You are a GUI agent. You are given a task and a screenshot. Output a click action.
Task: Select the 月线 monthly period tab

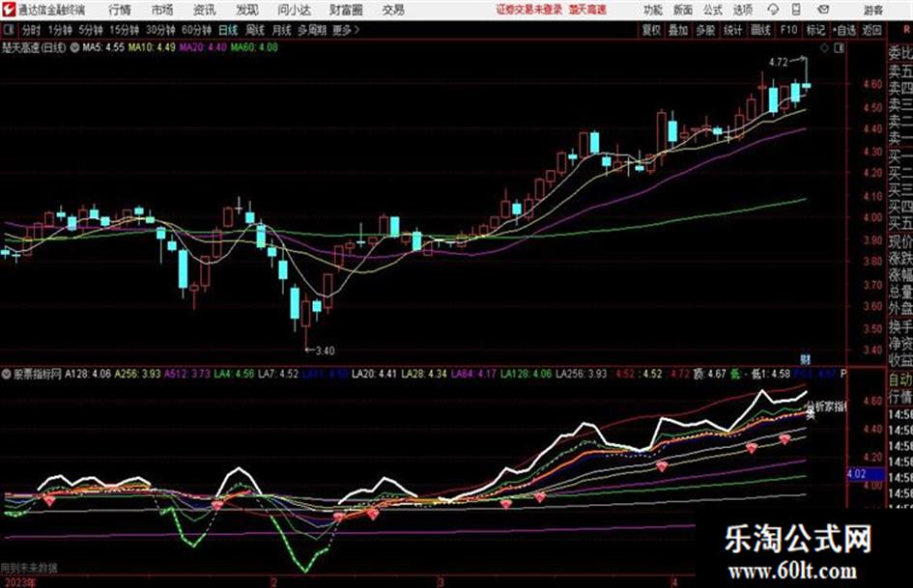(282, 30)
